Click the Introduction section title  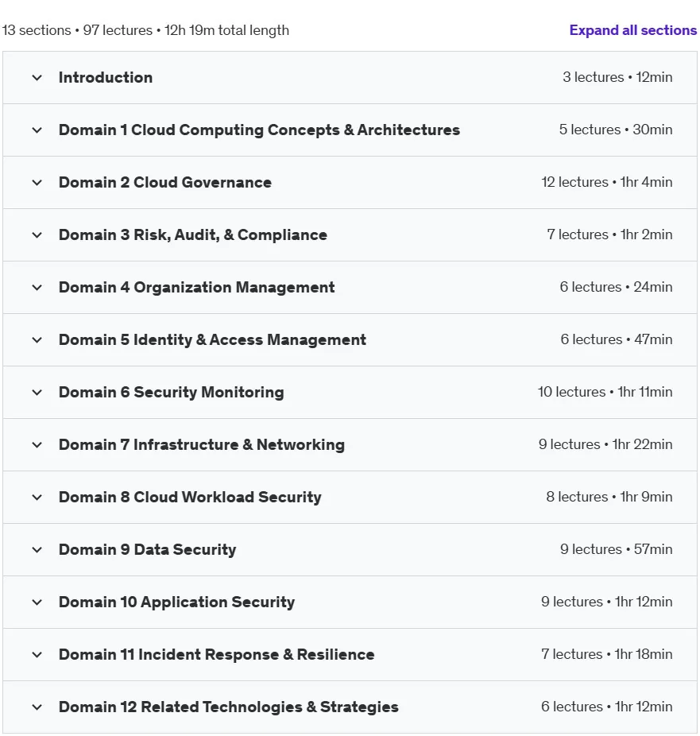tap(106, 77)
